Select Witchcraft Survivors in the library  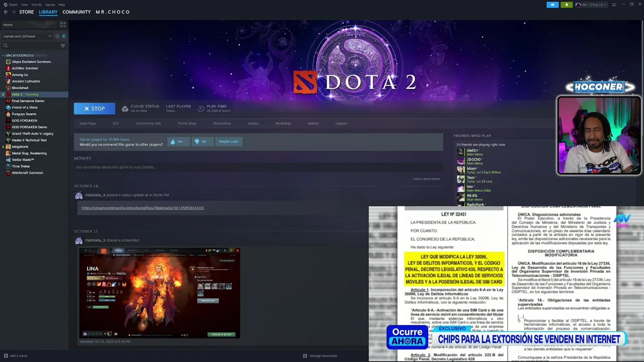pos(28,173)
